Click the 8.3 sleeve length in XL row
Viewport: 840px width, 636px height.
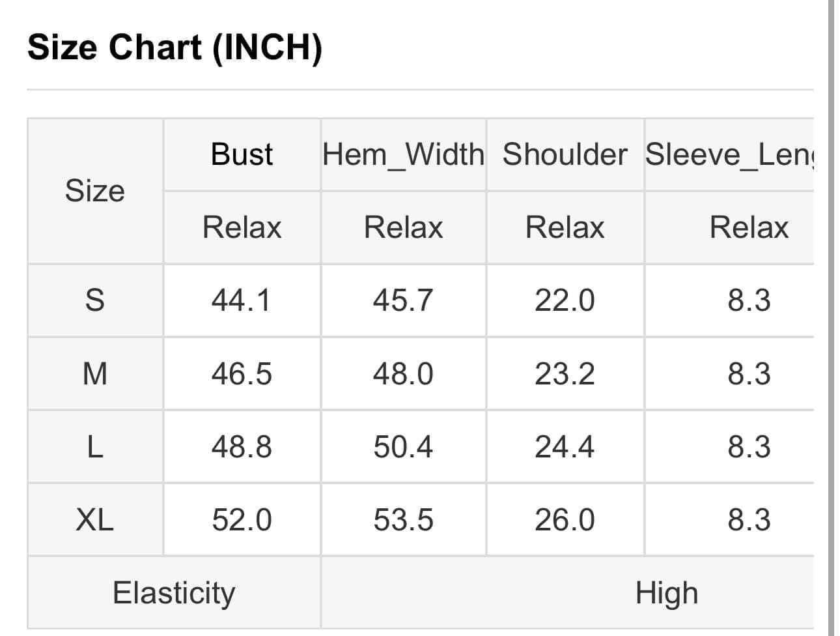[x=749, y=520]
